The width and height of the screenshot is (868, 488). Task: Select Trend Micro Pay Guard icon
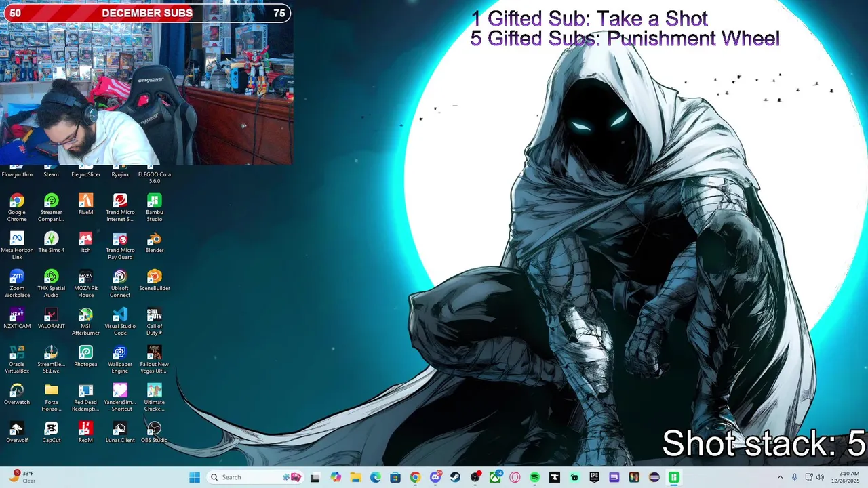120,246
